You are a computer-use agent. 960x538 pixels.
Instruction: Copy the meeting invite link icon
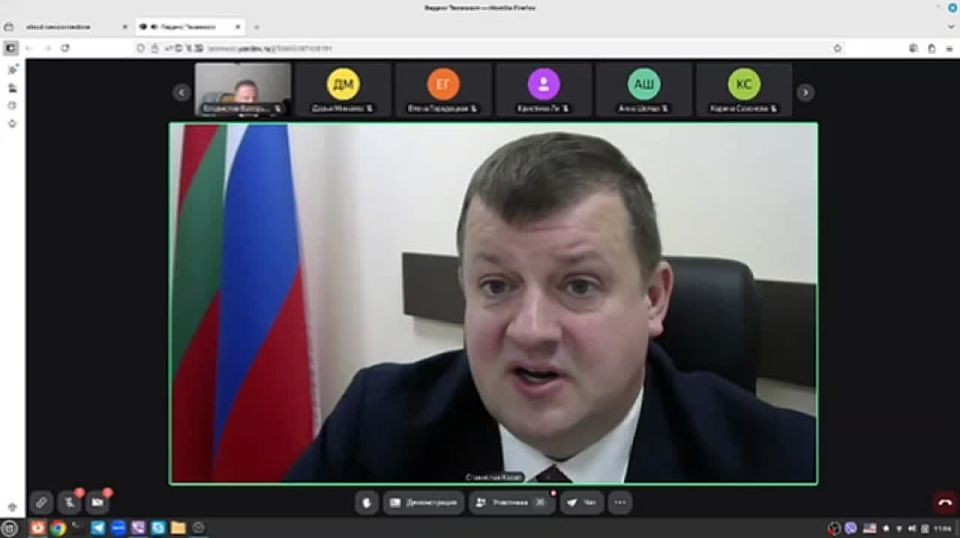click(41, 502)
